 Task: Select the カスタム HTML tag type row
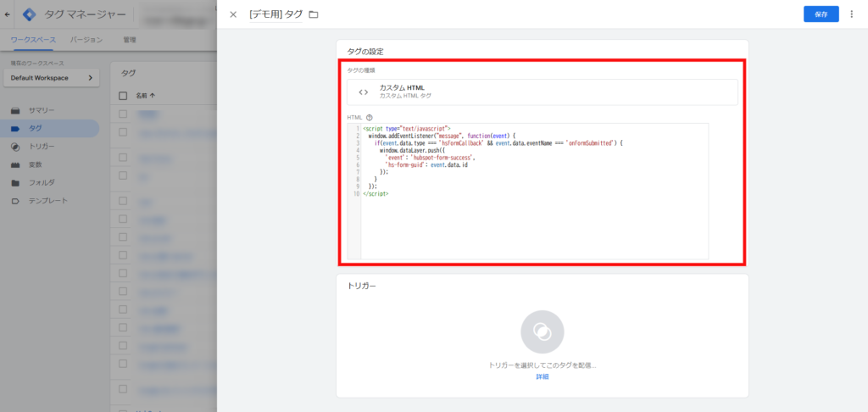542,92
